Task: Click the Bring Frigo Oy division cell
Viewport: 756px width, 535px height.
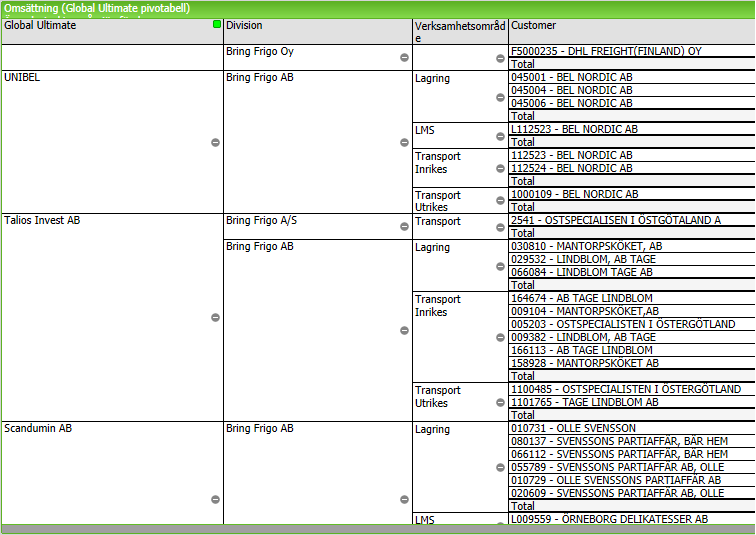Action: 318,58
